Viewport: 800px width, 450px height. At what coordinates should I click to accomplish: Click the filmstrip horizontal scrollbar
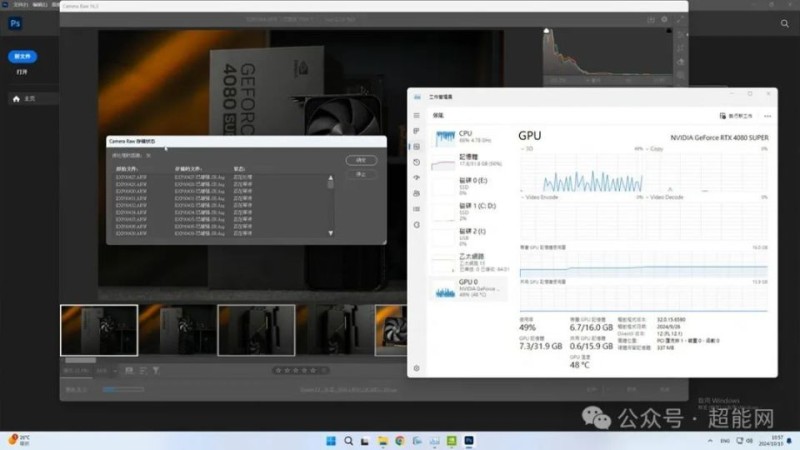80,360
